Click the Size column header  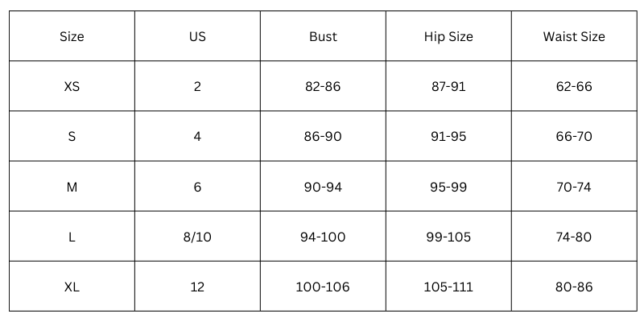tap(72, 36)
